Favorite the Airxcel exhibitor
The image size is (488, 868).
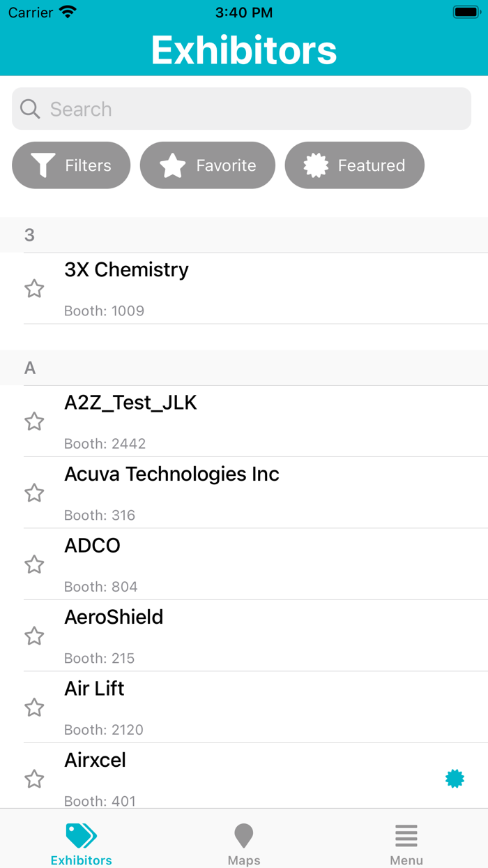click(x=34, y=779)
